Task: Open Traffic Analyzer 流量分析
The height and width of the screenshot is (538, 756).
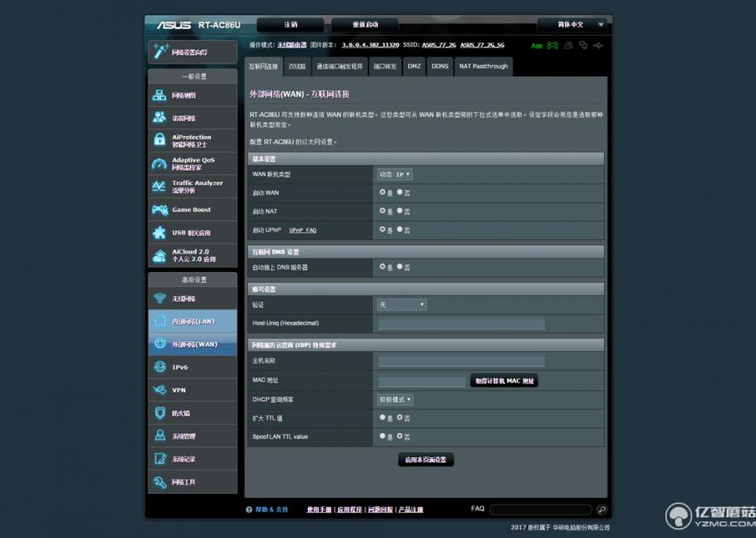Action: pos(189,186)
